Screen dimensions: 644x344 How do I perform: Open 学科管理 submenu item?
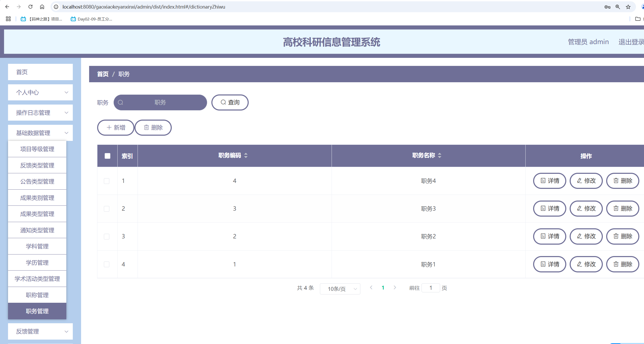pos(37,246)
